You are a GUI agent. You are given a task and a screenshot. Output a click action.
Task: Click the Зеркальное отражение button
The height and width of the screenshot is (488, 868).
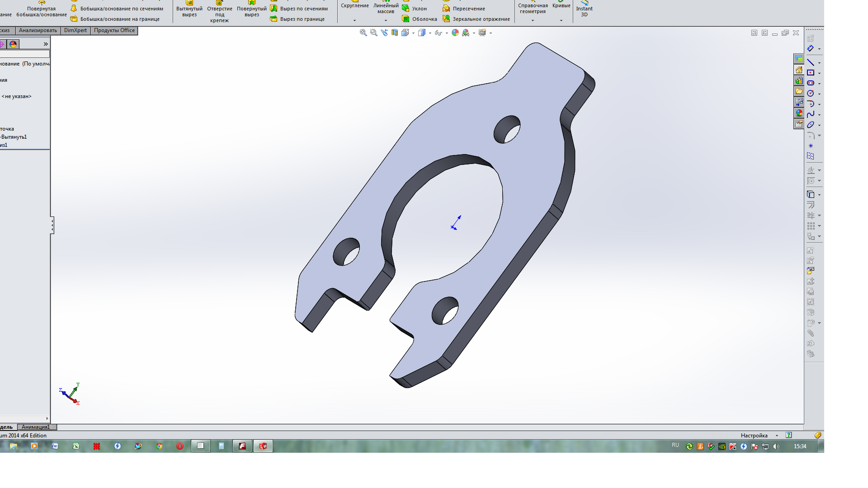pyautogui.click(x=476, y=19)
